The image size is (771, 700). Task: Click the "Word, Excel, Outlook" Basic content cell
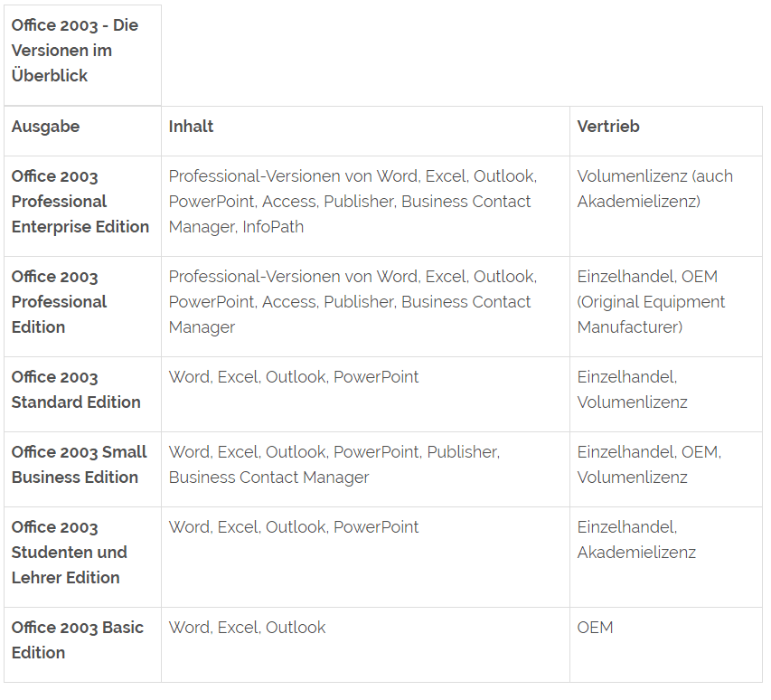pyautogui.click(x=247, y=628)
